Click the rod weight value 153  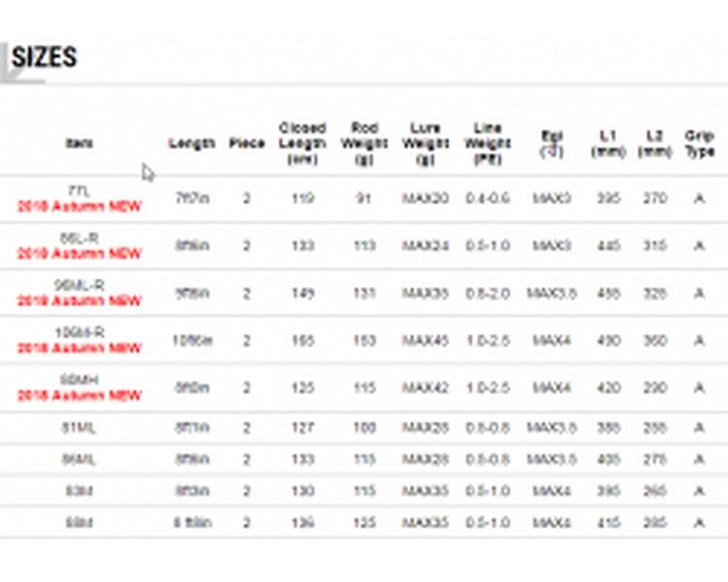[x=364, y=340]
